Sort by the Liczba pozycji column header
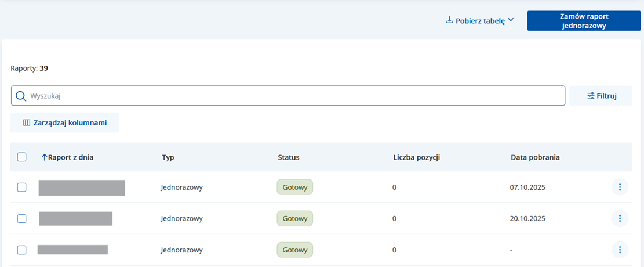The width and height of the screenshot is (644, 267). point(416,157)
